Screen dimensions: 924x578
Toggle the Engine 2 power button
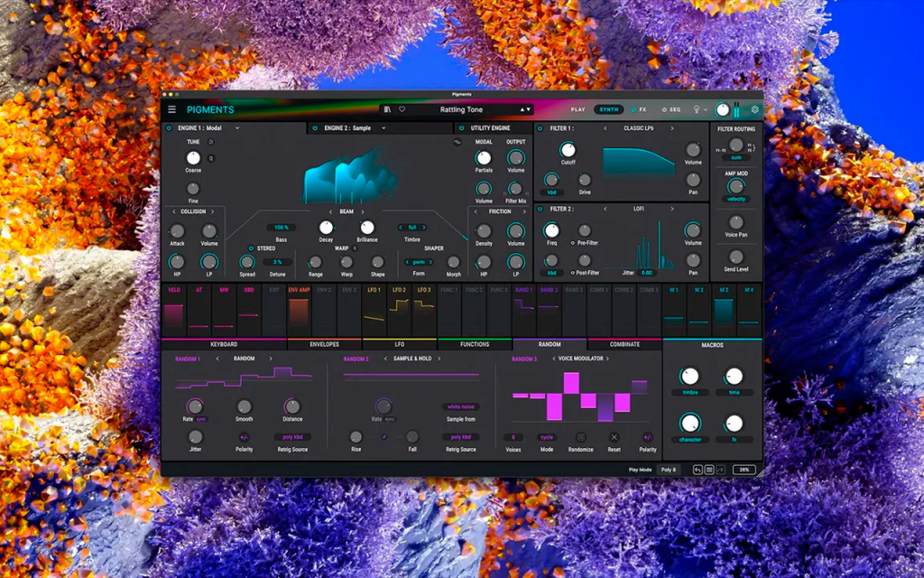[315, 128]
